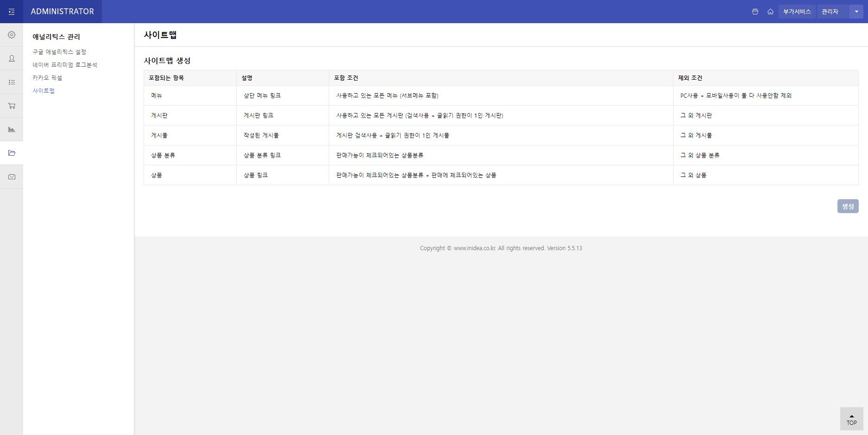Open the folder icon in sidebar
The width and height of the screenshot is (868, 435).
coord(12,153)
